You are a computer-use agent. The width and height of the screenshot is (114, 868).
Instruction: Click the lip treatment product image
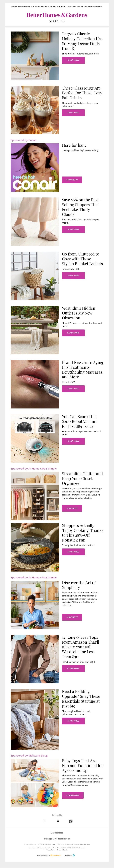tap(35, 384)
